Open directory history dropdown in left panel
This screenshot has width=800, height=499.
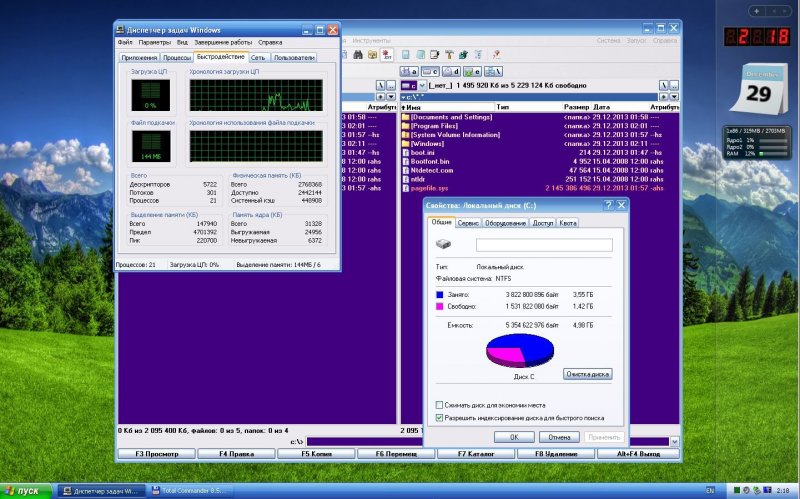(391, 96)
